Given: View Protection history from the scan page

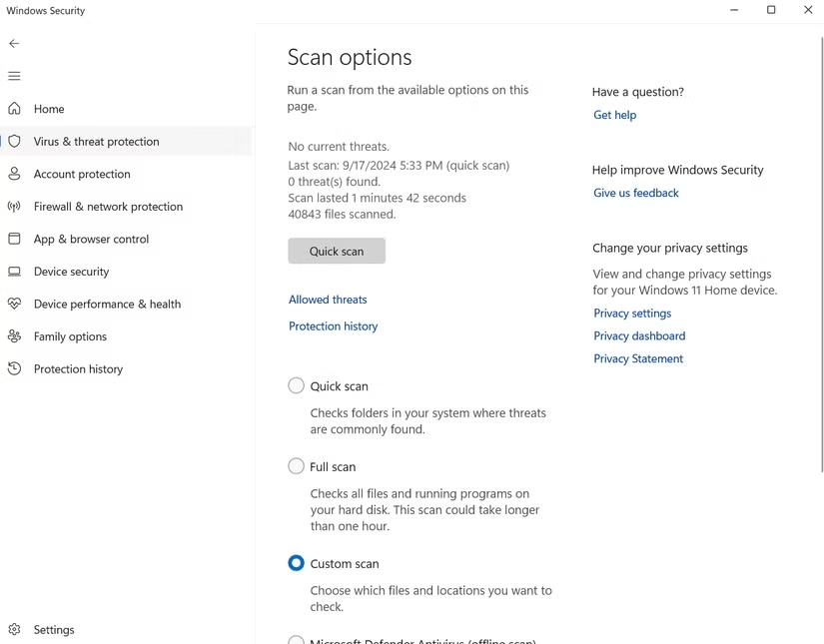Looking at the screenshot, I should coord(333,325).
